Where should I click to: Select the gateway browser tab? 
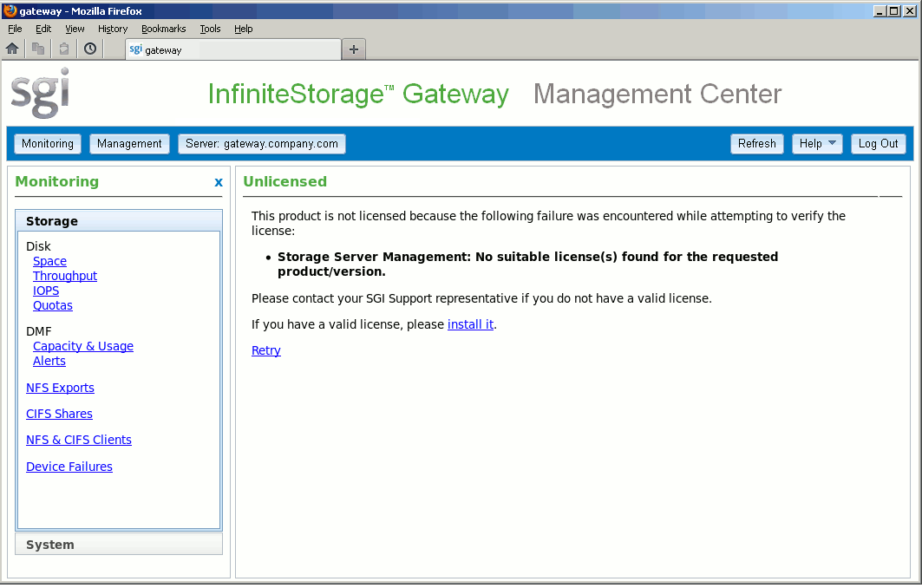coord(232,50)
